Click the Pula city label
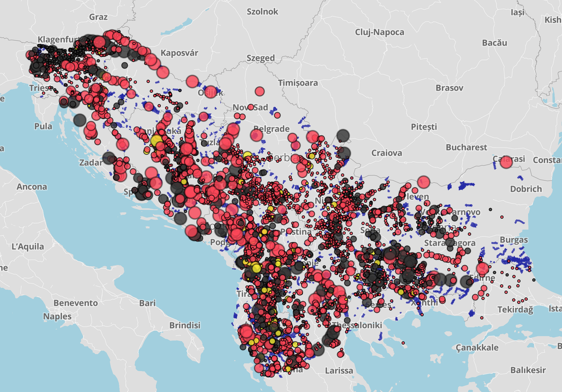The height and width of the screenshot is (392, 562). coord(43,127)
